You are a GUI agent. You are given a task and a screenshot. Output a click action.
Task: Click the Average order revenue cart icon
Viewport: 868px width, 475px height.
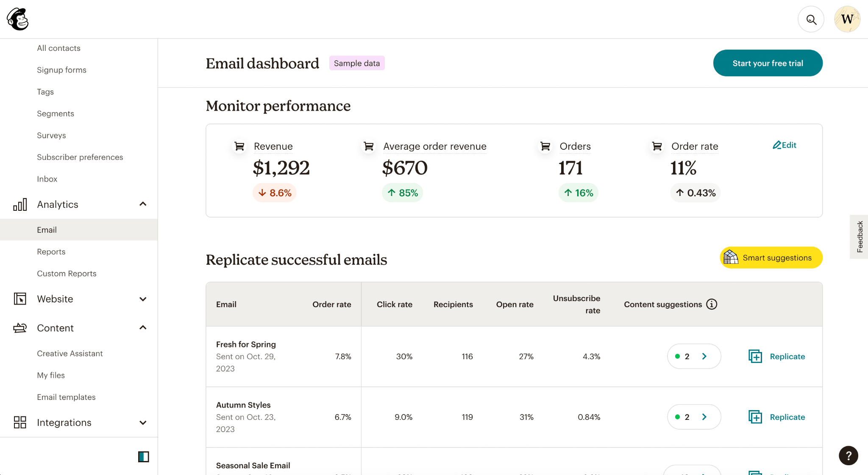click(x=369, y=146)
